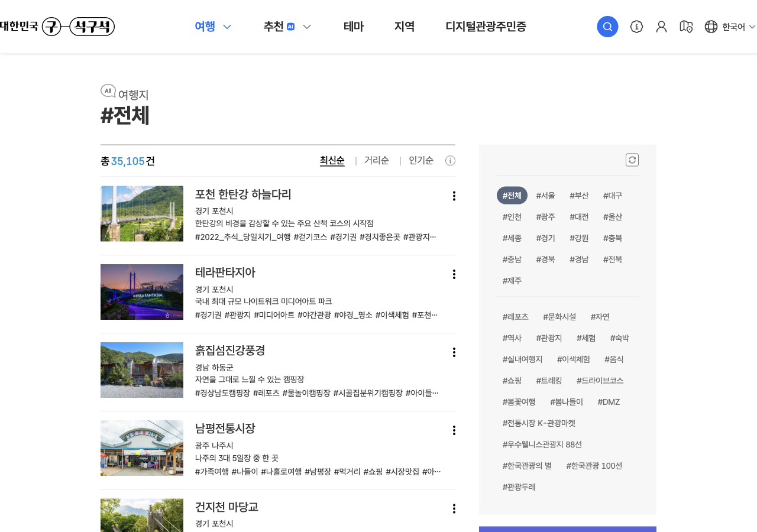Filter by the #숙박 tag
757x532 pixels.
[620, 338]
